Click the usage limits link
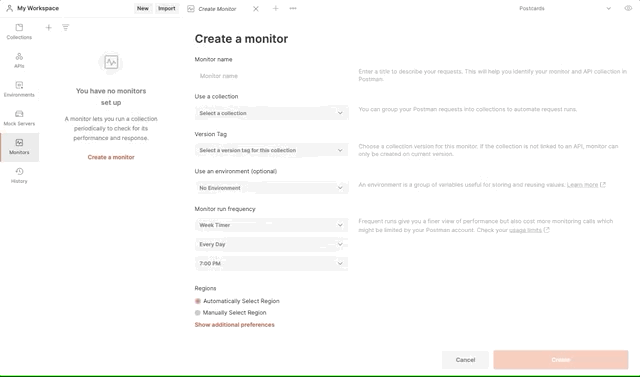 point(525,230)
